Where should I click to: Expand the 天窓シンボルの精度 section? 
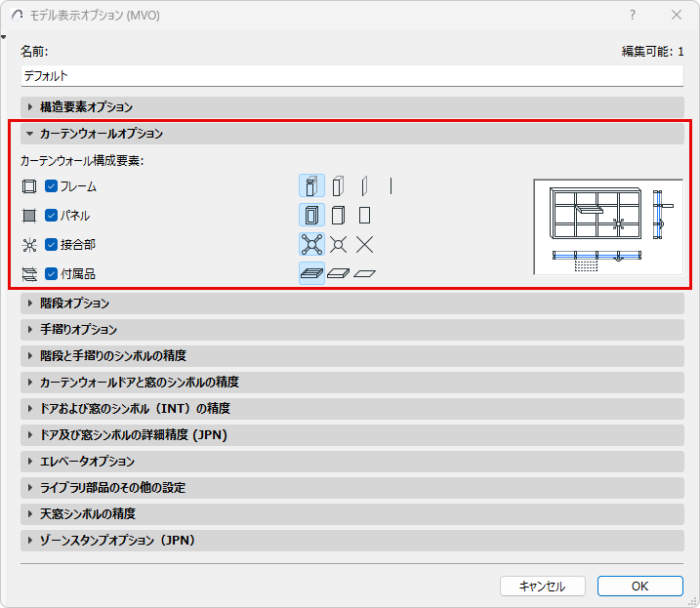(x=352, y=513)
